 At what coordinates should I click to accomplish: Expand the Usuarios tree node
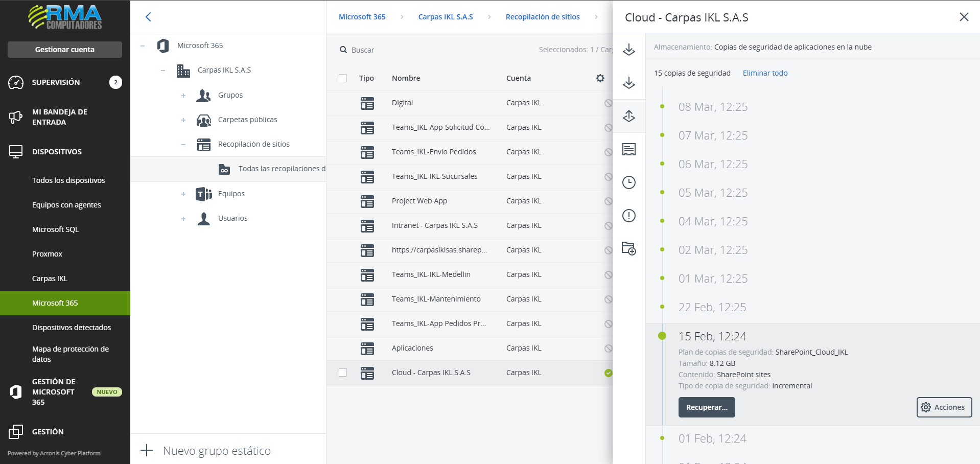click(183, 219)
